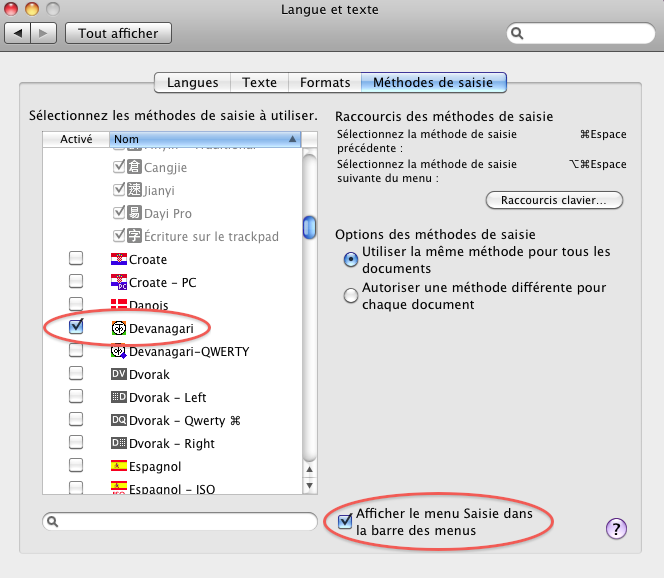Click the Raccourcis clavier… button
664x578 pixels.
tap(554, 200)
